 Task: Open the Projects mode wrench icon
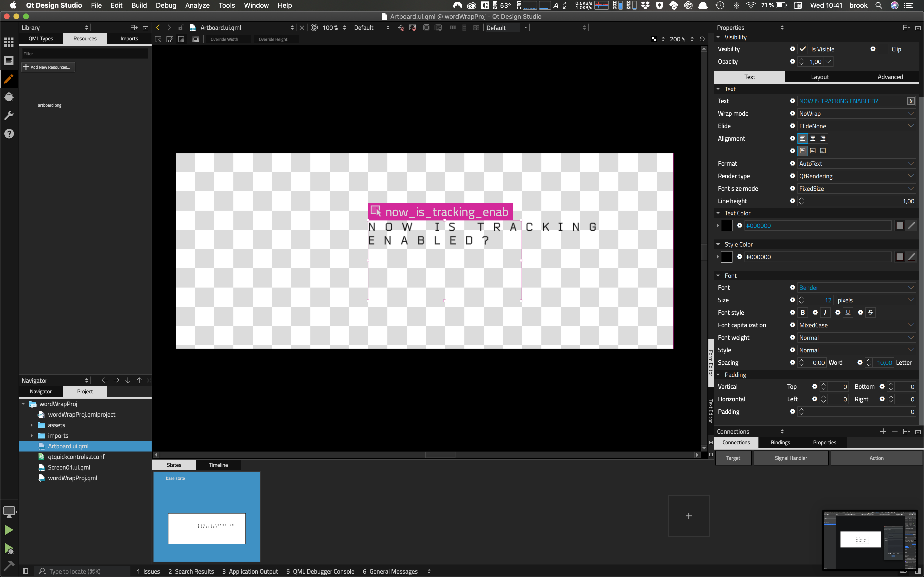click(x=9, y=115)
